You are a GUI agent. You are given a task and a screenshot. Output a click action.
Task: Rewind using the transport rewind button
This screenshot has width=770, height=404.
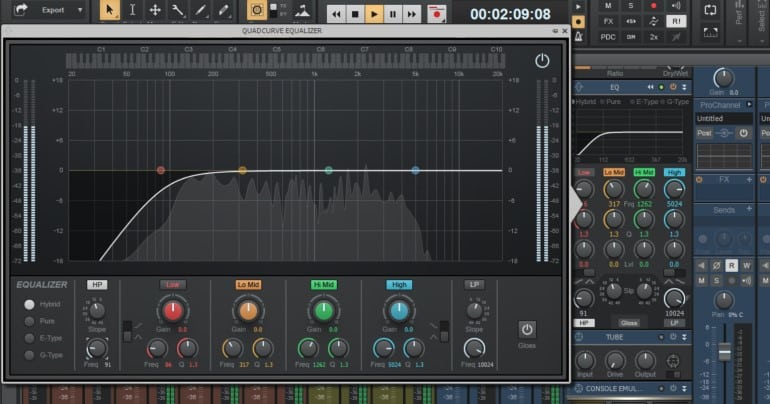coord(335,14)
